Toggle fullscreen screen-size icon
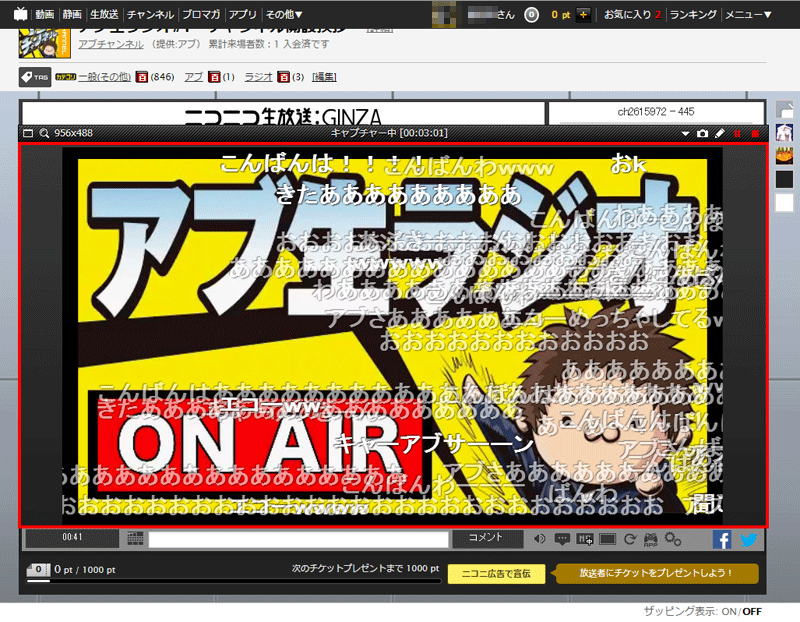 pyautogui.click(x=607, y=539)
